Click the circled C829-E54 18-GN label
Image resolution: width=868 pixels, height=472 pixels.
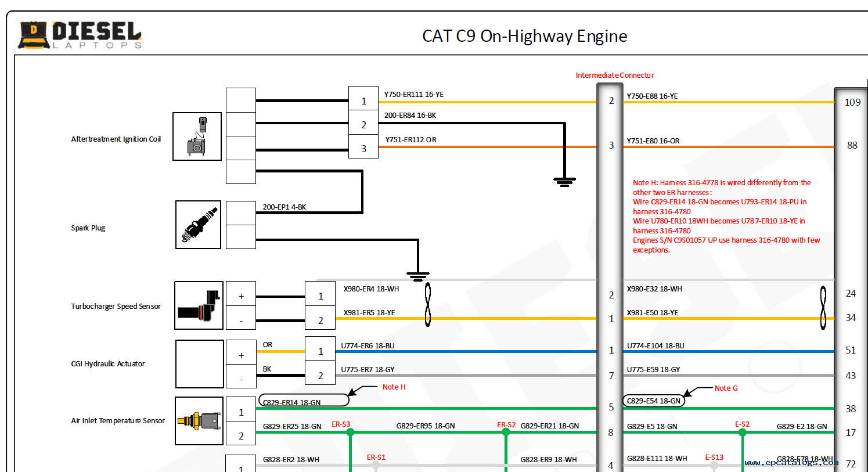[x=654, y=401]
